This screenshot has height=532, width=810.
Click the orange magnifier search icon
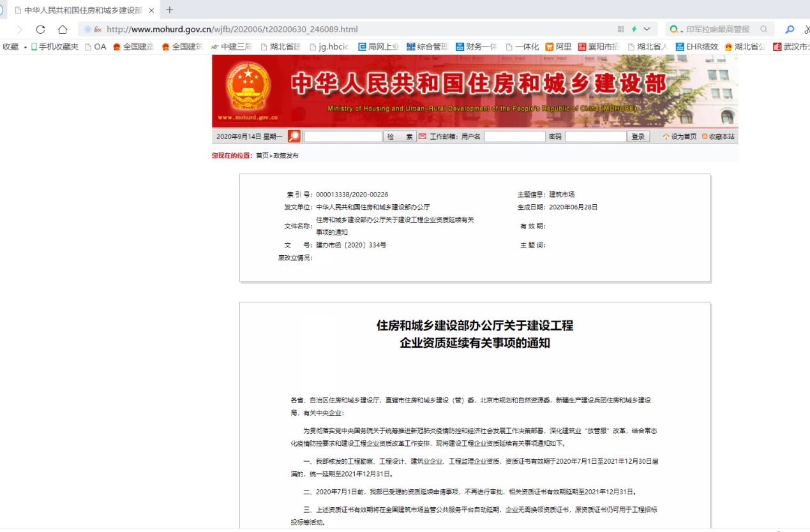click(294, 137)
